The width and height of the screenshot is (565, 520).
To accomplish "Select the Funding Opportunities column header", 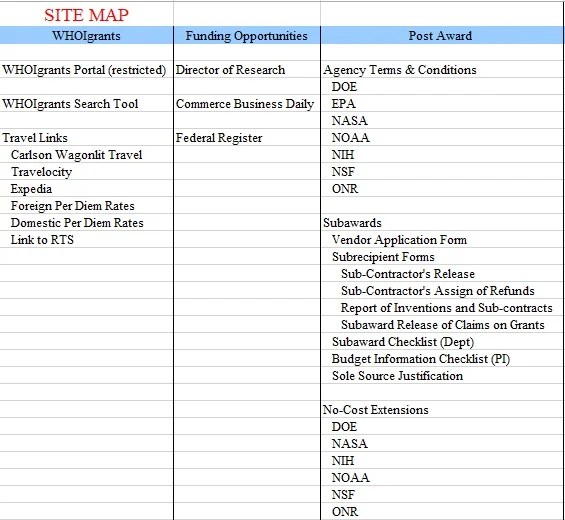I will 247,35.
